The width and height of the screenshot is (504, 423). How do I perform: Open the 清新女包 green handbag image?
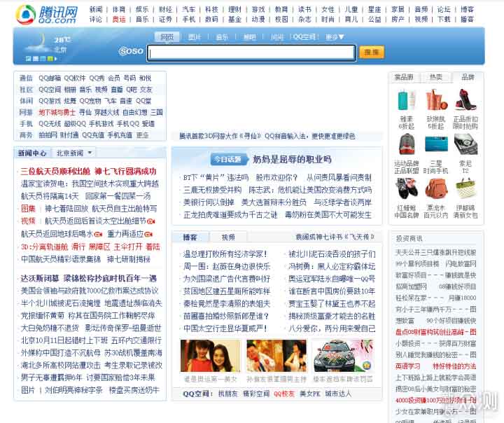pos(465,189)
